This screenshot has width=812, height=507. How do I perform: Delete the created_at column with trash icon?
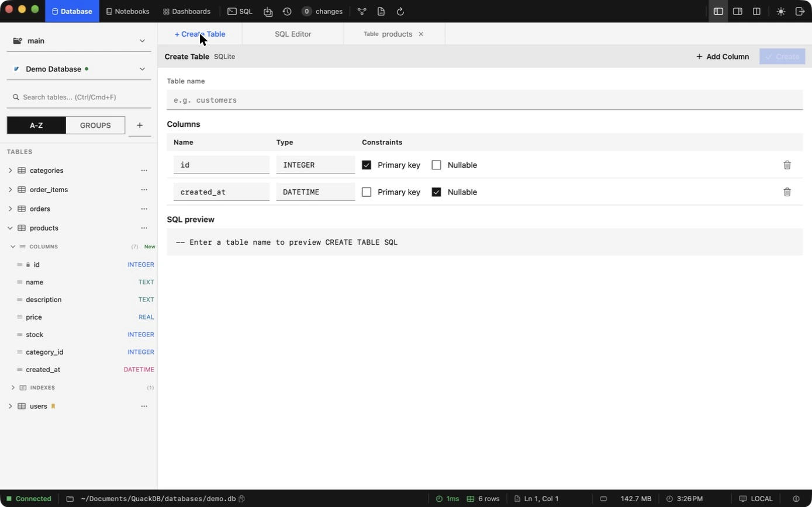tap(787, 192)
